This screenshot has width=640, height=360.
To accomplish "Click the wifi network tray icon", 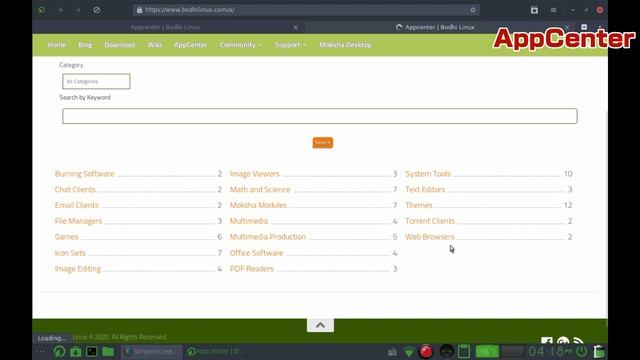I will [x=409, y=352].
